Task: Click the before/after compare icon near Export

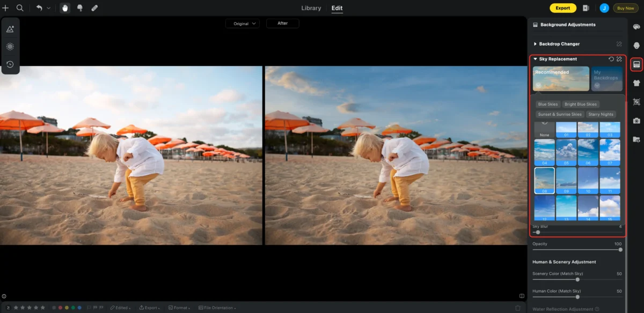Action: coord(586,8)
